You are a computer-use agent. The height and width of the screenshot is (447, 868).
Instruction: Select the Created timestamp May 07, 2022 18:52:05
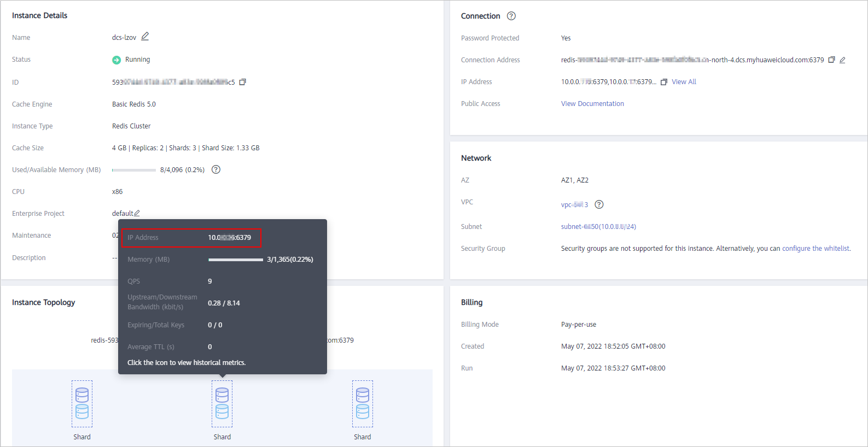(x=613, y=346)
